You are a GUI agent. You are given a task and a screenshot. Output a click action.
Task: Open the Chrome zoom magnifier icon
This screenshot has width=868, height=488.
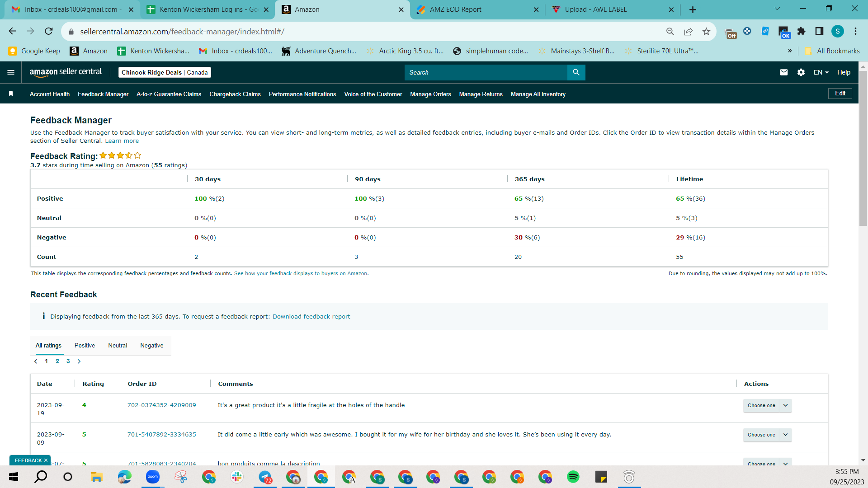670,31
